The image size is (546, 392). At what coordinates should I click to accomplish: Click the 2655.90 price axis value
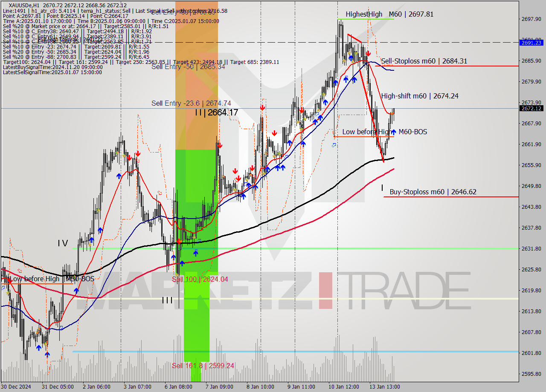pyautogui.click(x=531, y=165)
